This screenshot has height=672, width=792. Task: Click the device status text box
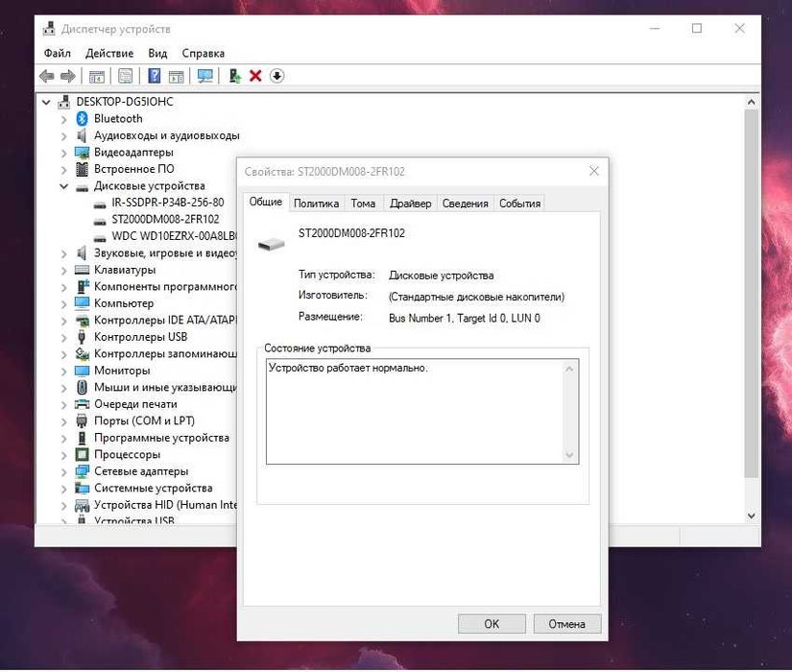coord(422,411)
